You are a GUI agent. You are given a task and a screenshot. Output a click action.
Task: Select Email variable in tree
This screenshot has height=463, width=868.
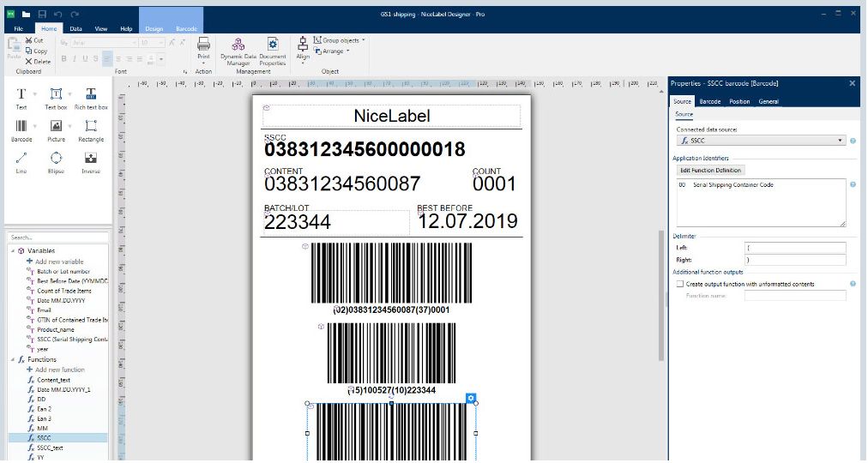tap(44, 310)
